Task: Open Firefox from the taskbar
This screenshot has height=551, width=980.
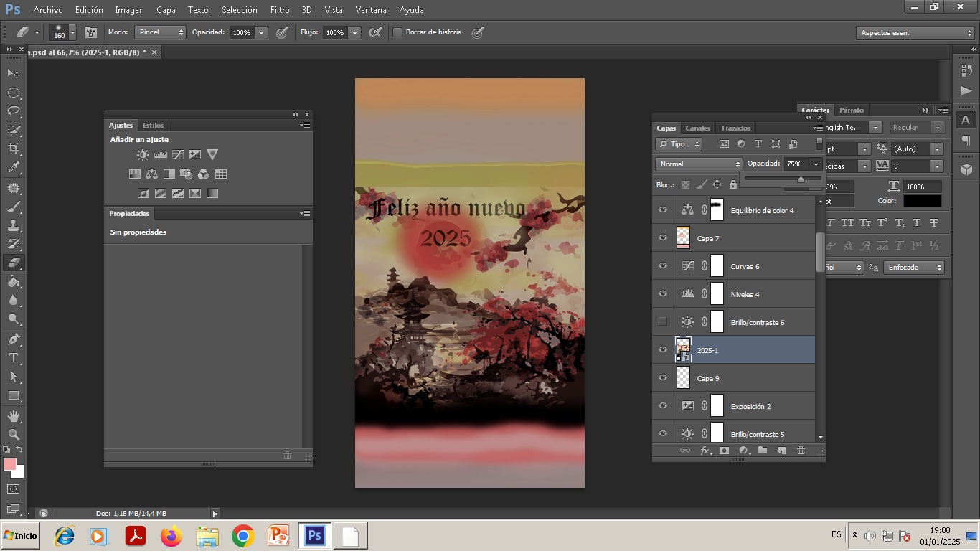Action: coord(171,536)
